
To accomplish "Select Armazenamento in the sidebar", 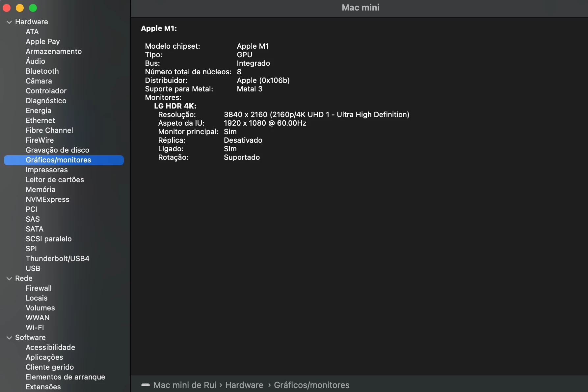I will click(x=54, y=52).
